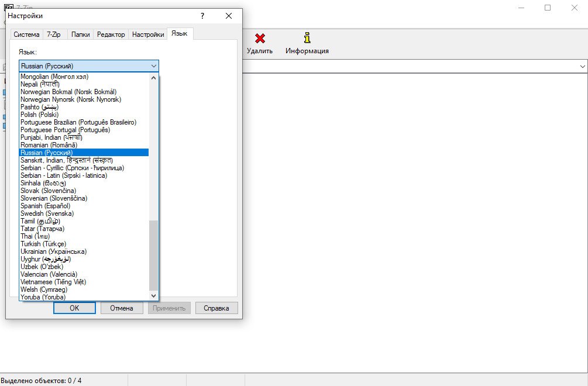Choose Mongolian (Монгол хэл) language
This screenshot has height=386, width=588.
pos(84,77)
